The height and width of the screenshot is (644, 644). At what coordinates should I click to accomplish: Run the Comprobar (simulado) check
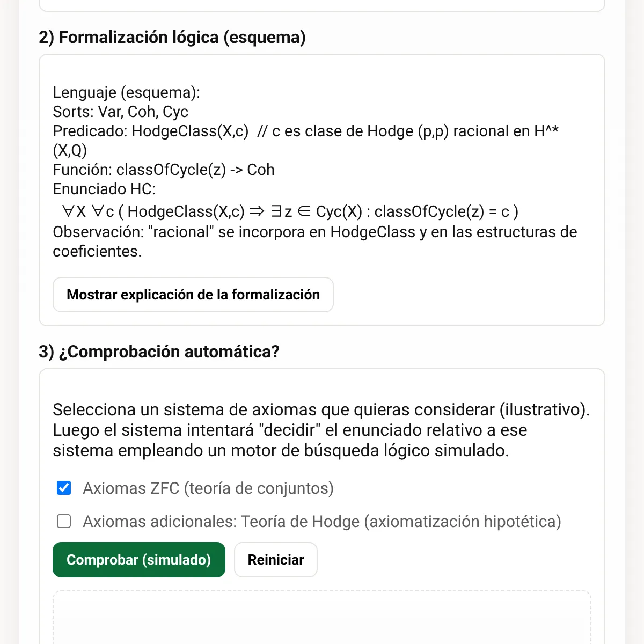pyautogui.click(x=139, y=560)
